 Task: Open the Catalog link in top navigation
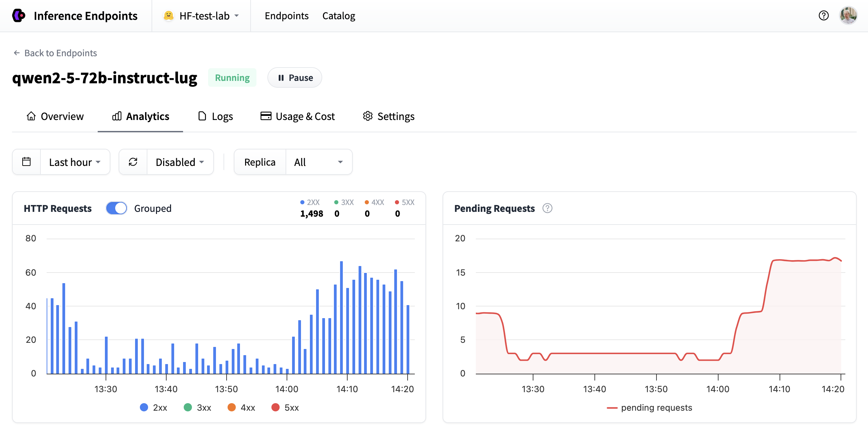click(339, 16)
